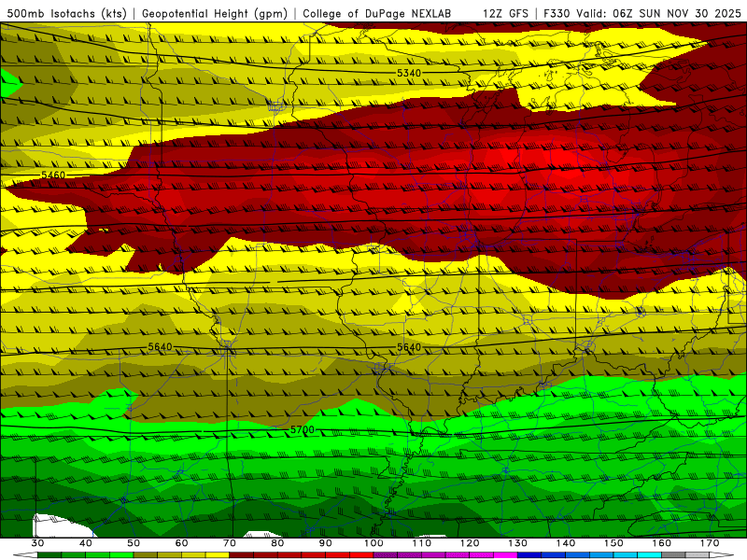Click the "06Z SUN NOV 30 2025" valid time
The image size is (747, 560).
677,13
